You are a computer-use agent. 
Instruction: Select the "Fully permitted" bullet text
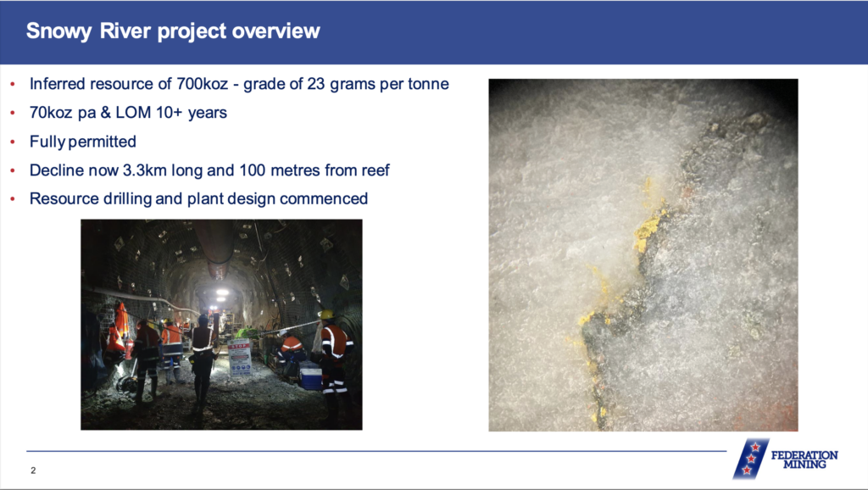(x=83, y=142)
